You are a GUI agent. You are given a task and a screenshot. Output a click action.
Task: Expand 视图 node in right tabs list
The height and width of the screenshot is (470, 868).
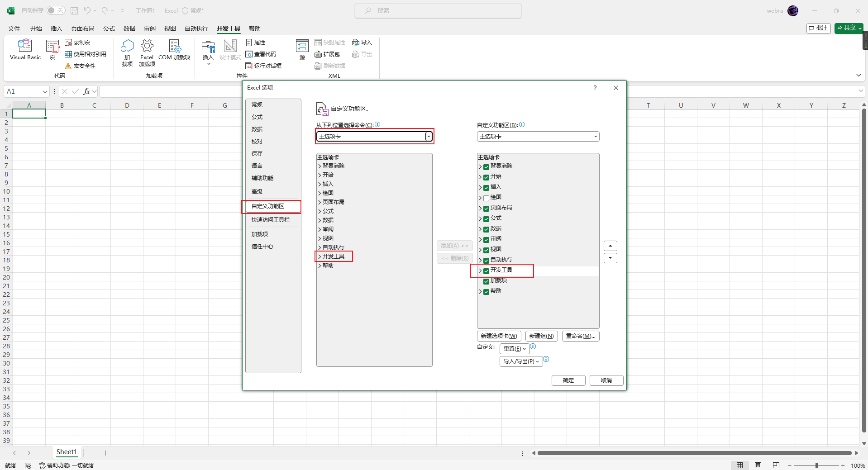point(480,250)
